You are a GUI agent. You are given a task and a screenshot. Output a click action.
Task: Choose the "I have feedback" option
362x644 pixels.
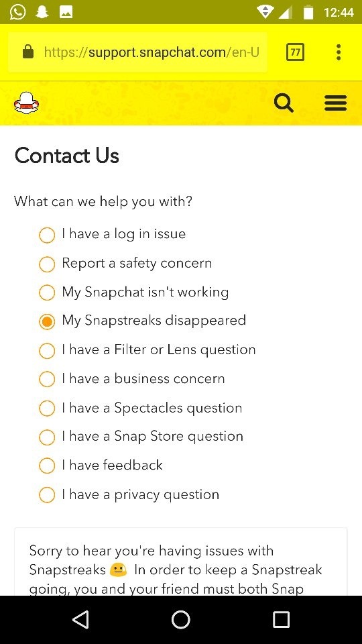tap(101, 466)
